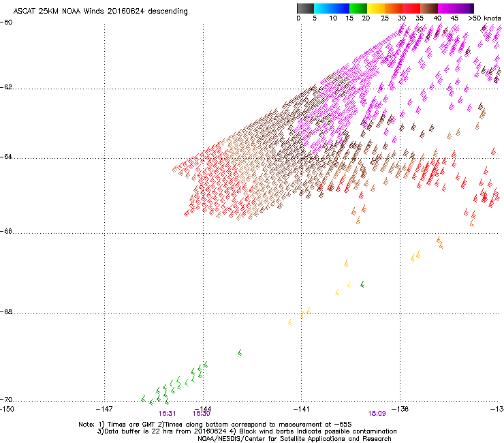Click the "-66" latitude axis label
This screenshot has width=504, height=443.
6,232
